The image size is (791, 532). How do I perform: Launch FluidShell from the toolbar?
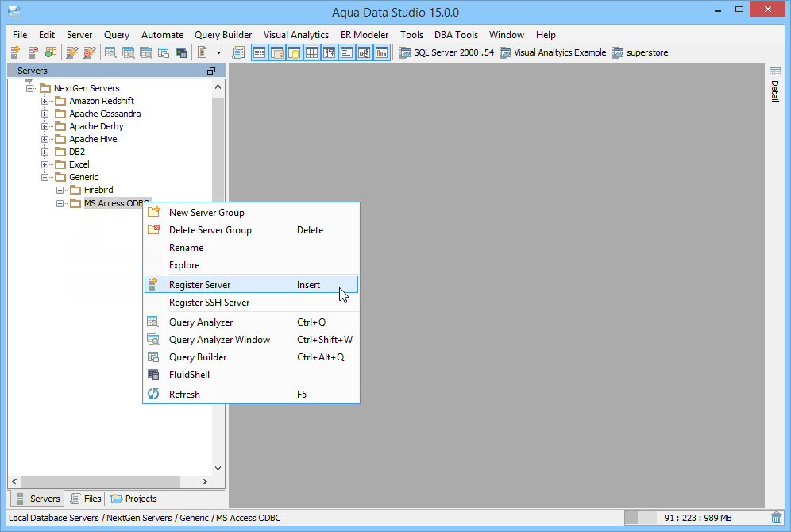point(181,52)
